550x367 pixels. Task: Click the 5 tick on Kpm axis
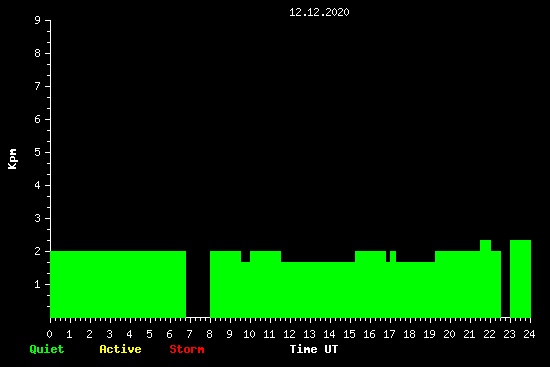point(38,152)
